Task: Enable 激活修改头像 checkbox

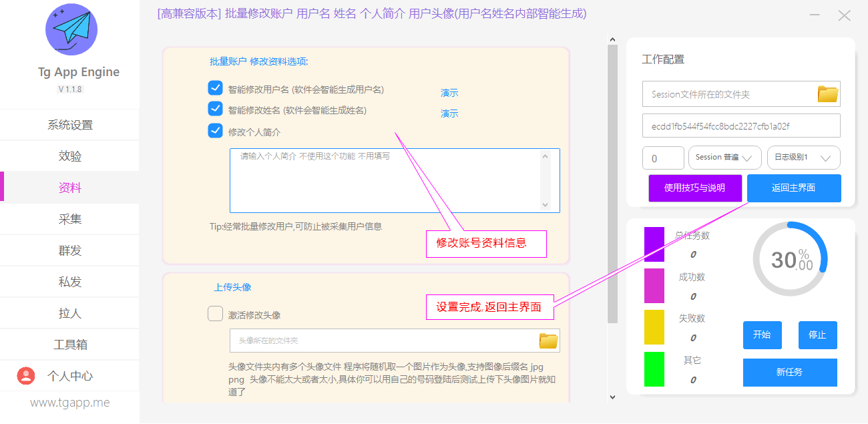Action: click(x=215, y=314)
